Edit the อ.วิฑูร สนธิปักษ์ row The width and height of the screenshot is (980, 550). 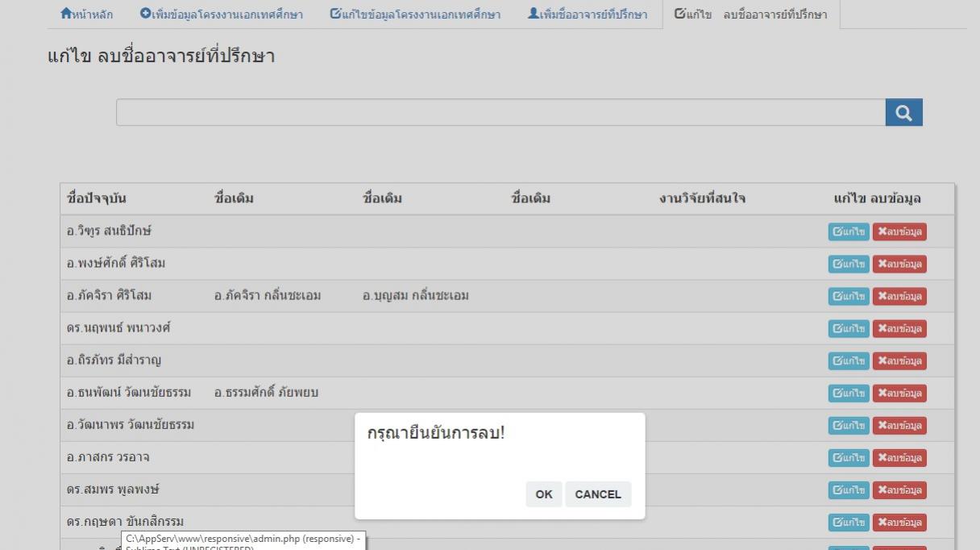click(x=849, y=232)
